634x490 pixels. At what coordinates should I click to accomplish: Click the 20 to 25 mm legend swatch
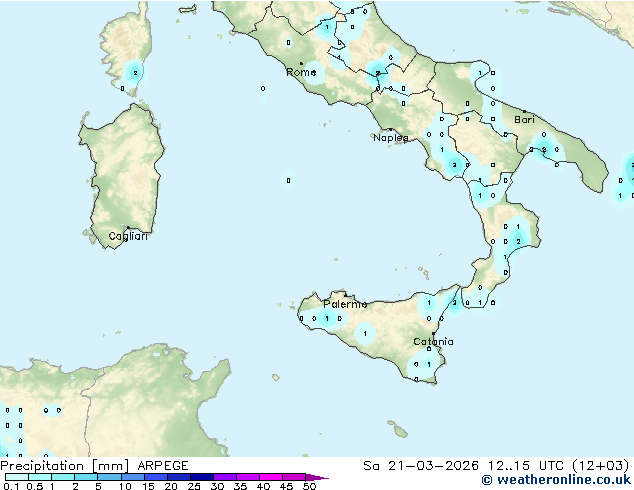tap(179, 477)
